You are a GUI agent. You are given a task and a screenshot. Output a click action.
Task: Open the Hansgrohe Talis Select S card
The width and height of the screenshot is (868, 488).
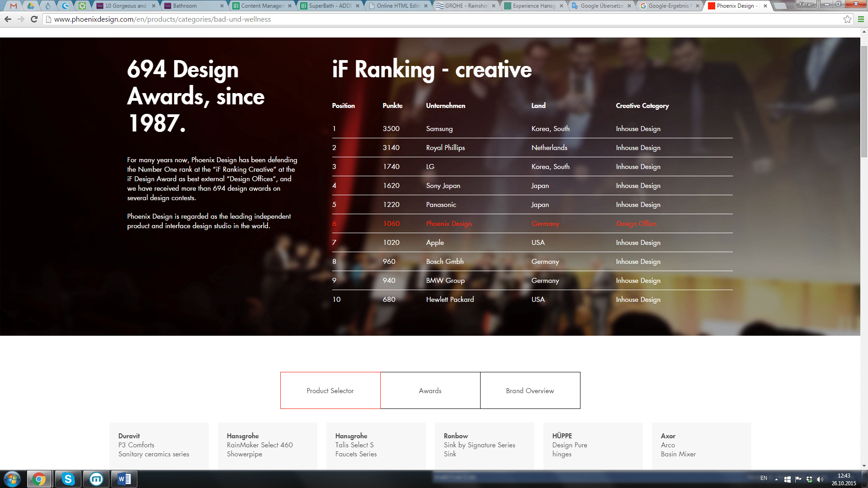(376, 446)
